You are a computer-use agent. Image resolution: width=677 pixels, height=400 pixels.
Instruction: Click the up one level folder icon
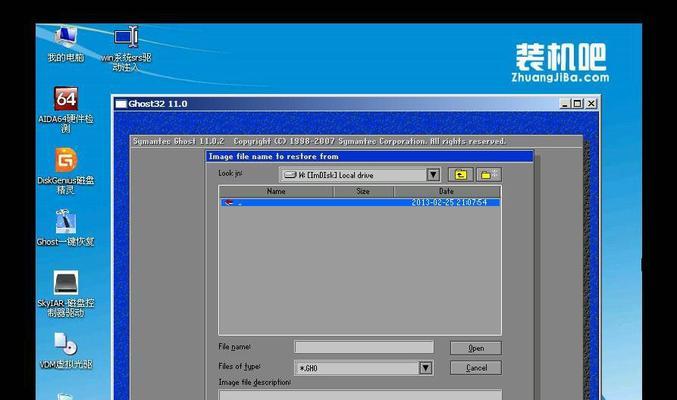[461, 175]
